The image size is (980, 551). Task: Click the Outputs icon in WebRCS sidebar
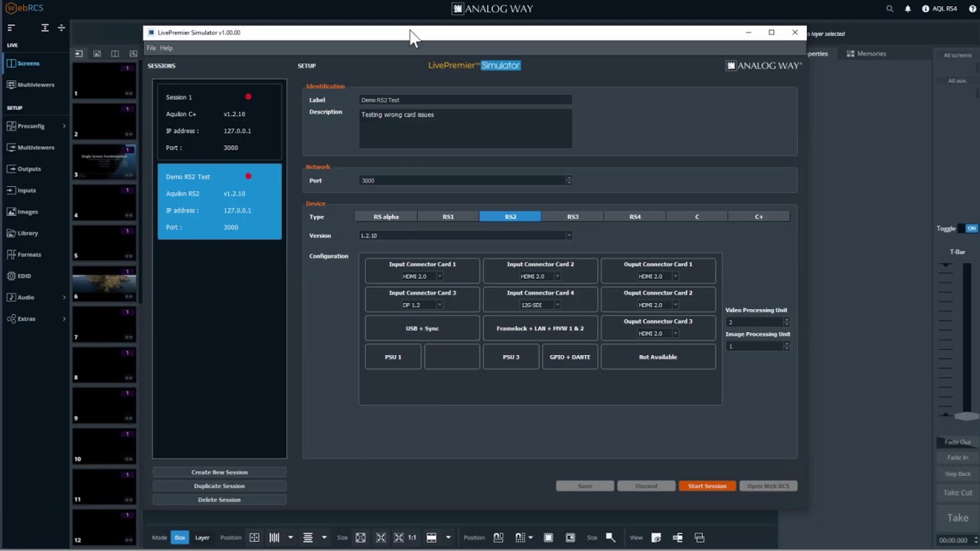pos(11,169)
